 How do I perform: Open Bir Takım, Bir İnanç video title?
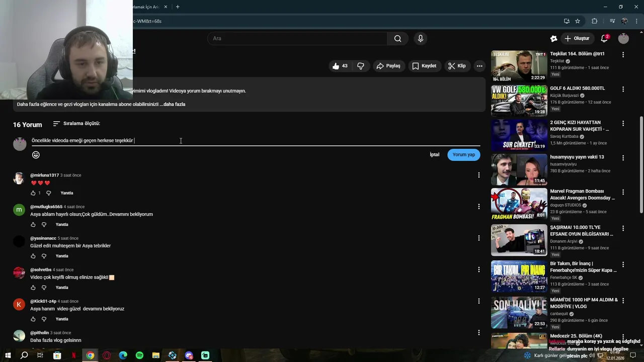(584, 267)
